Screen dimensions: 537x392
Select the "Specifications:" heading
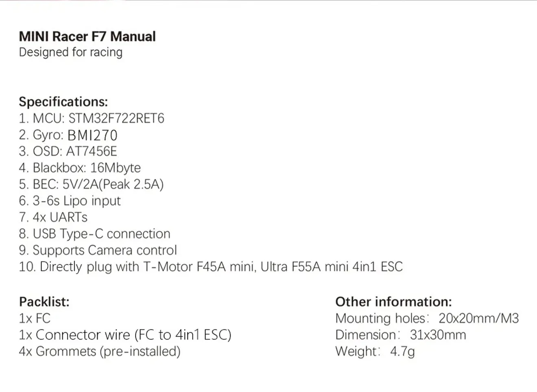pyautogui.click(x=63, y=102)
